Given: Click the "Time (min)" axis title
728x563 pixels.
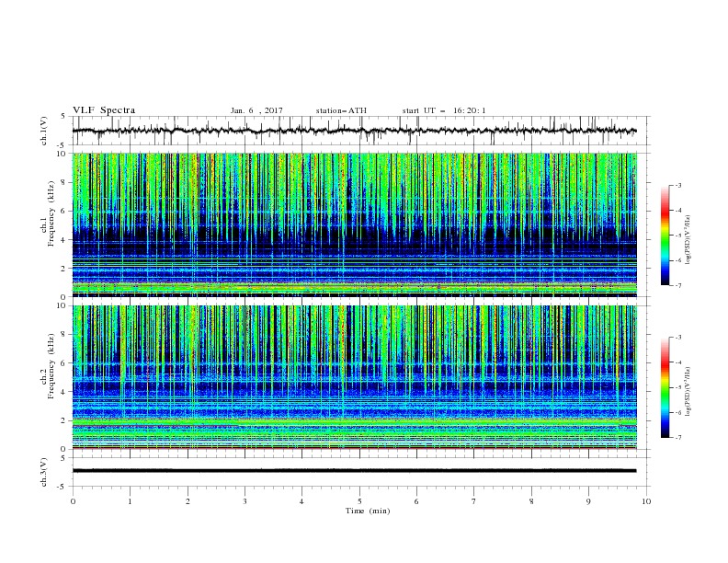Looking at the screenshot, I should [x=368, y=511].
